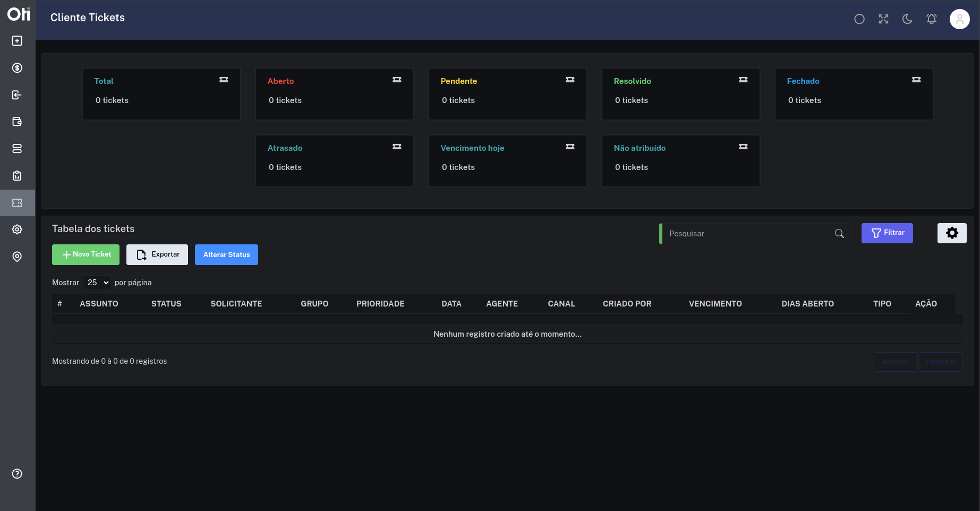Select the Pendente tickets card
Screen dimensions: 980x511
coord(508,94)
